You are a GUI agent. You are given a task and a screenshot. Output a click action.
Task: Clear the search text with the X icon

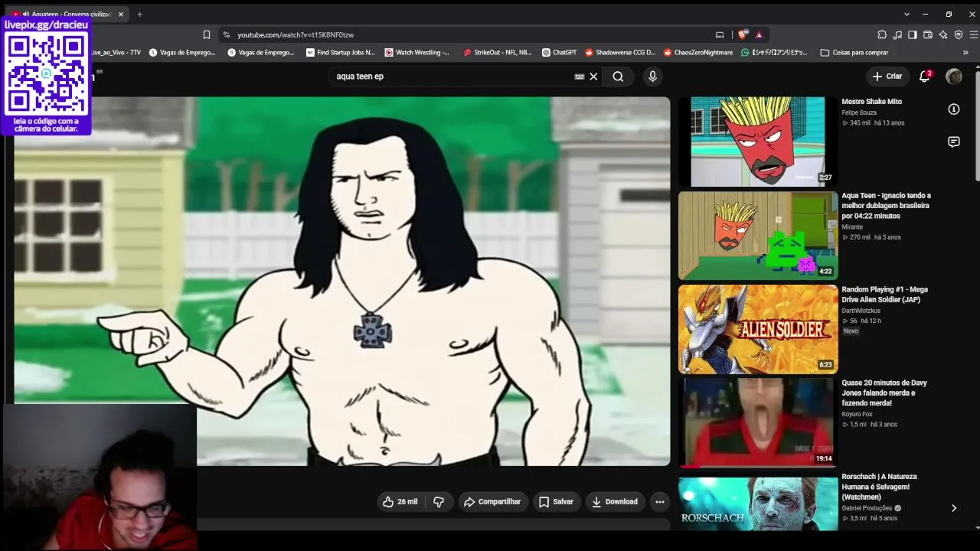[593, 77]
